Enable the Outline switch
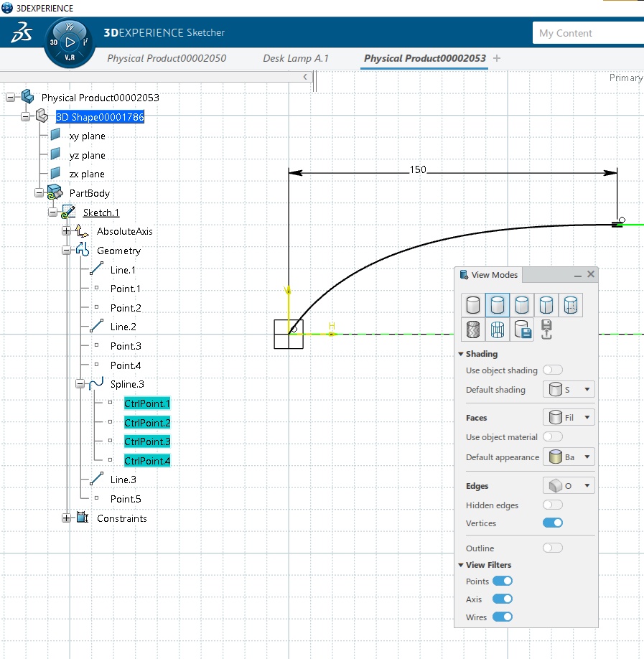 pyautogui.click(x=553, y=548)
